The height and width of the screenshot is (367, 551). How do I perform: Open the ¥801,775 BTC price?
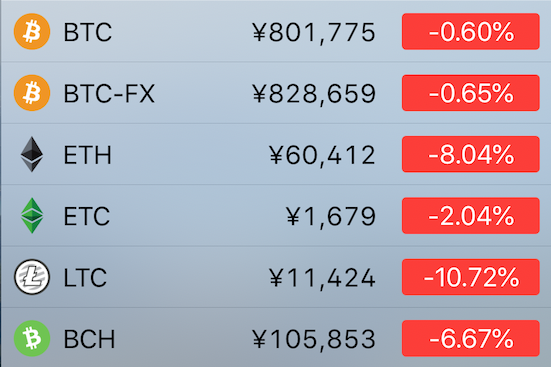[314, 33]
